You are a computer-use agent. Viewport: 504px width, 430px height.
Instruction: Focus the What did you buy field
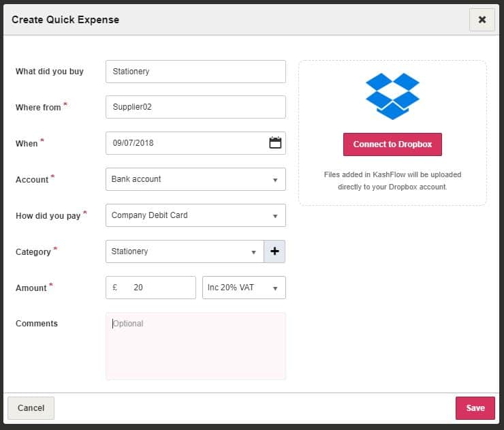click(x=195, y=72)
